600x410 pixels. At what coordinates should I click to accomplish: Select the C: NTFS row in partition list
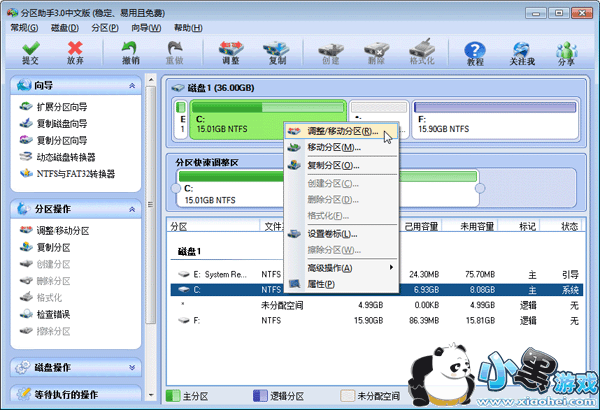(377, 290)
